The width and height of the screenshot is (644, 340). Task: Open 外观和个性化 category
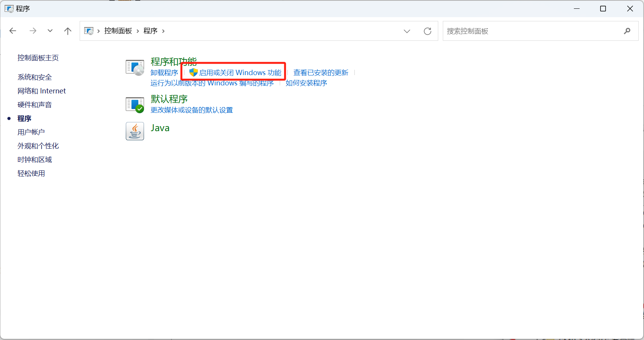pos(38,146)
